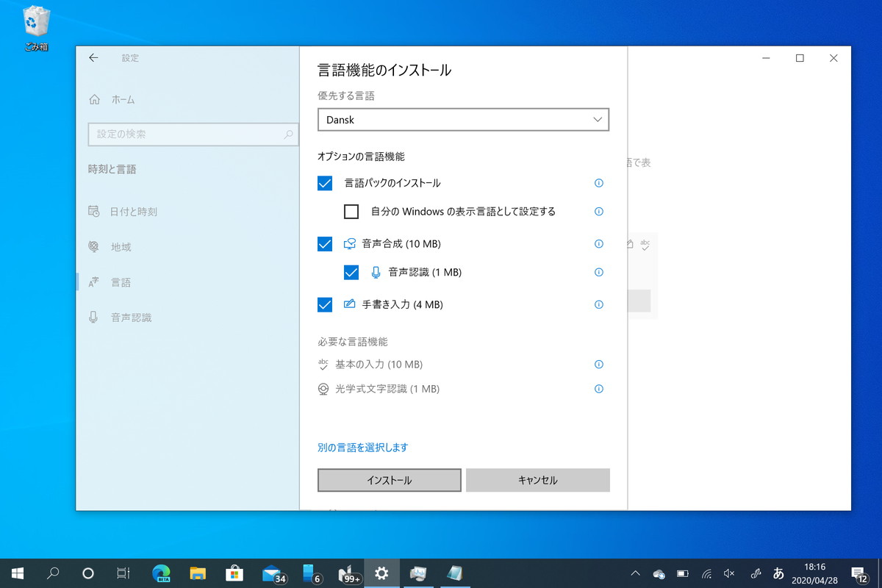Click the 設定の検索 search field
The image size is (882, 588).
click(193, 135)
